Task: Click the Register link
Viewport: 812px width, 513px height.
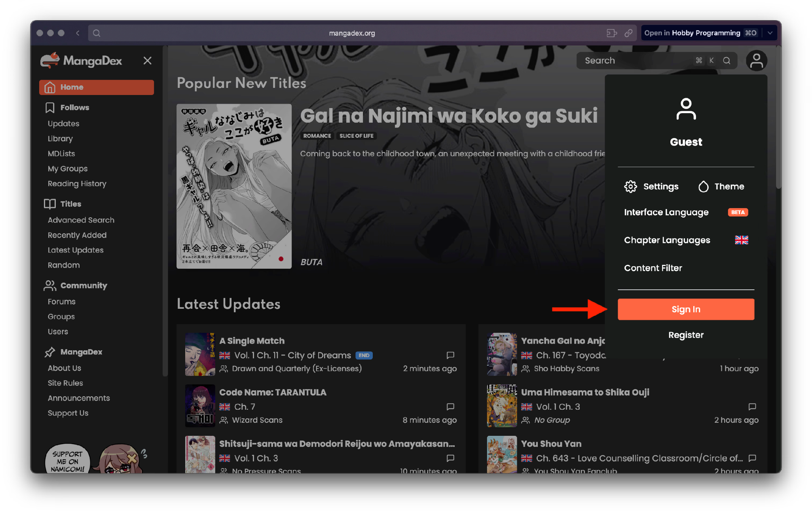Action: point(686,335)
